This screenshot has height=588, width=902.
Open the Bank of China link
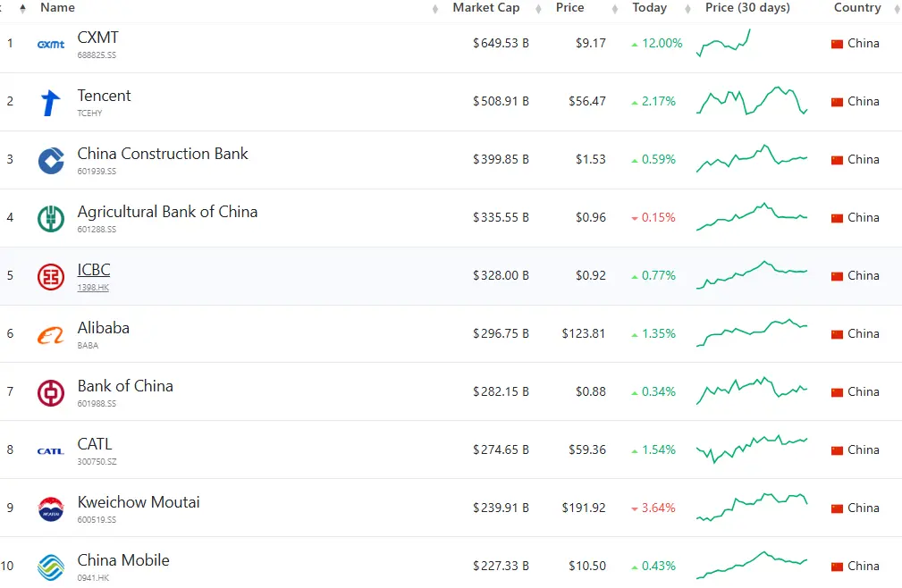125,386
